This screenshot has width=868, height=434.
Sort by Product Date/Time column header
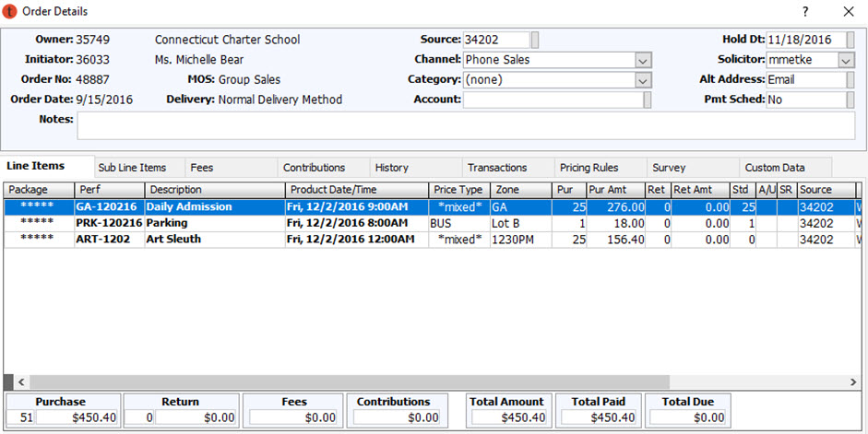point(357,190)
